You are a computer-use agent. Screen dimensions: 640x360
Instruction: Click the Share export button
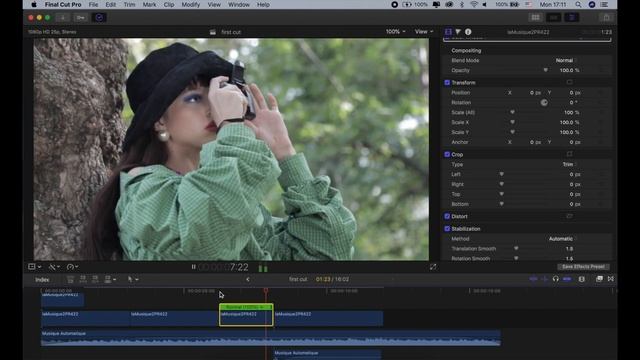click(606, 18)
